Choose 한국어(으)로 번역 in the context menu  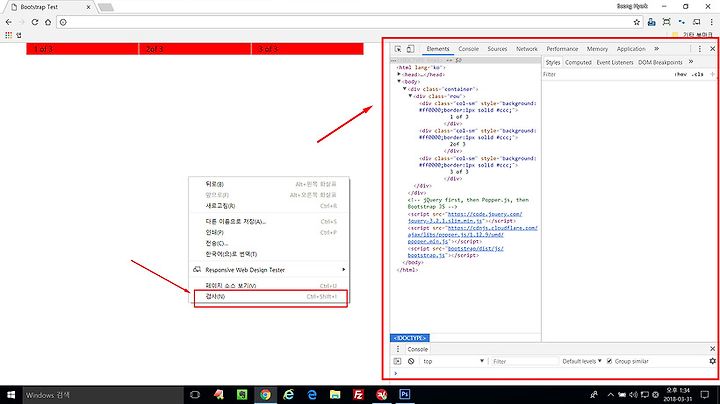270,254
